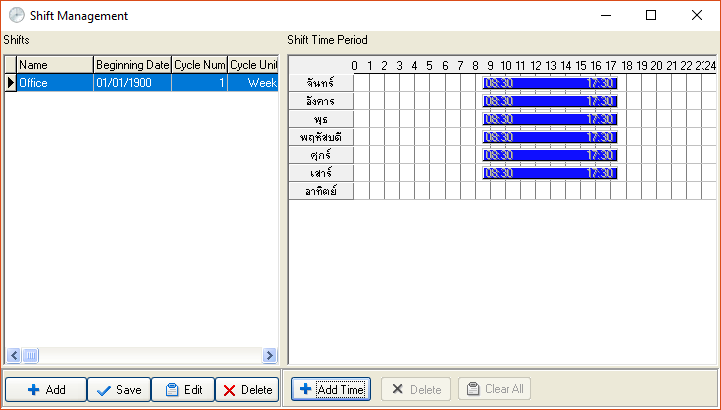Click Clear All time periods button
The image size is (721, 410).
click(x=494, y=389)
